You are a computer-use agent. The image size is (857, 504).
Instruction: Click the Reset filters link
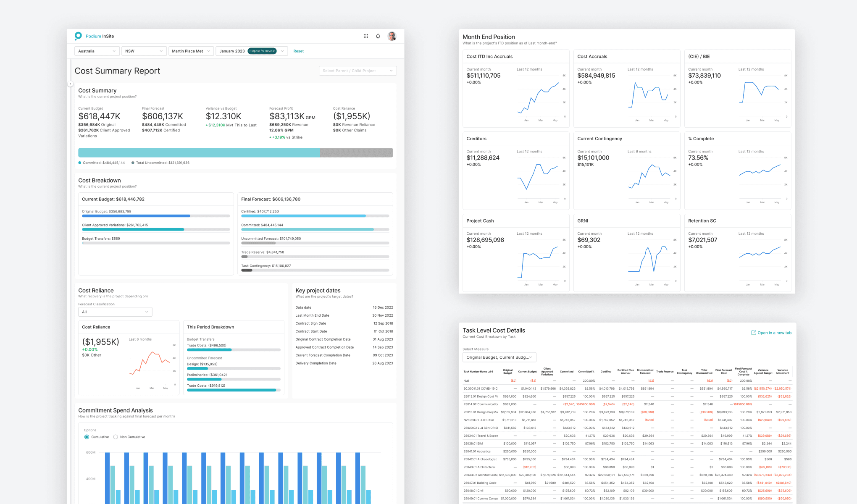(298, 51)
